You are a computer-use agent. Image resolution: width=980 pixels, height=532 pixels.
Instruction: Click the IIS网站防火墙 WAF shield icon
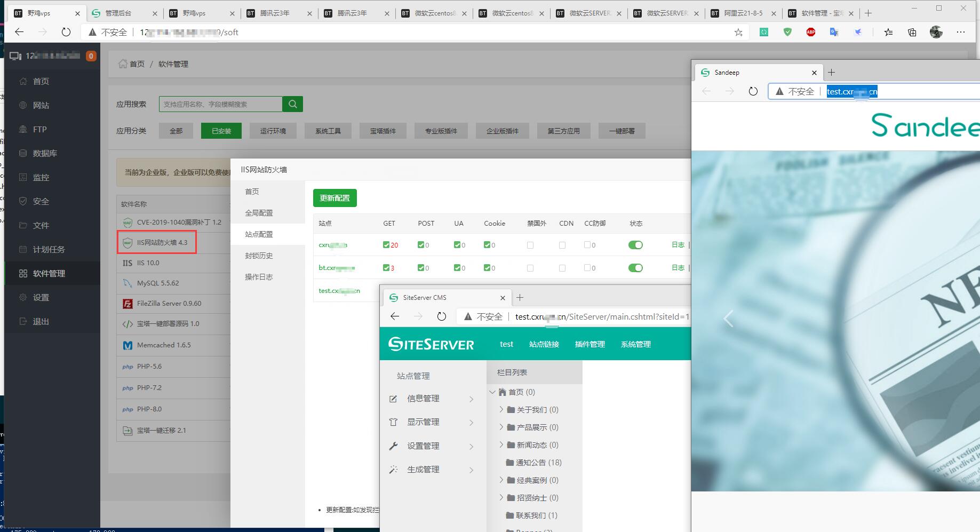click(128, 243)
